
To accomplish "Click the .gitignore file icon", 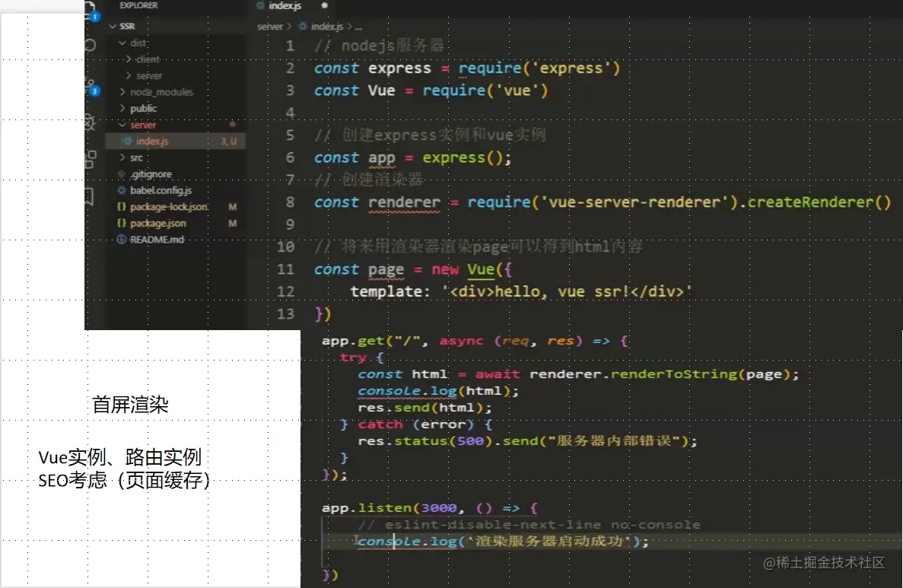I will 122,174.
